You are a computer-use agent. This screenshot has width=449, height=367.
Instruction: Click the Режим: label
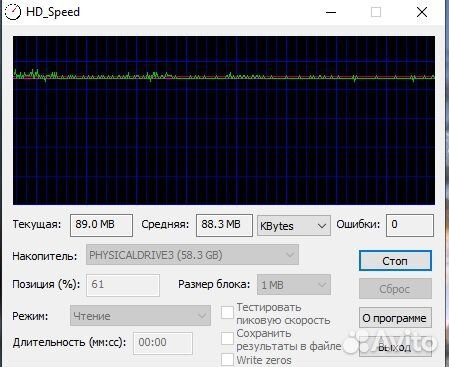tap(30, 316)
